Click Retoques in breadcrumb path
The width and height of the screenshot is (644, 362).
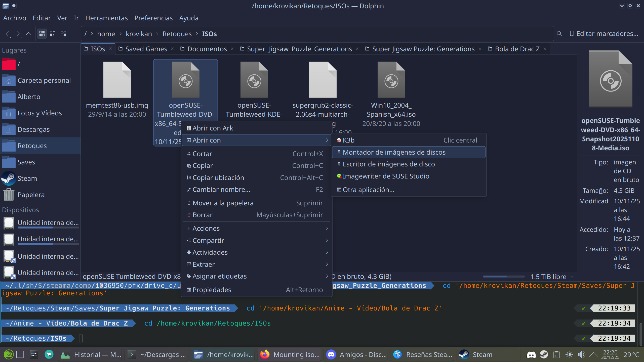(x=177, y=34)
